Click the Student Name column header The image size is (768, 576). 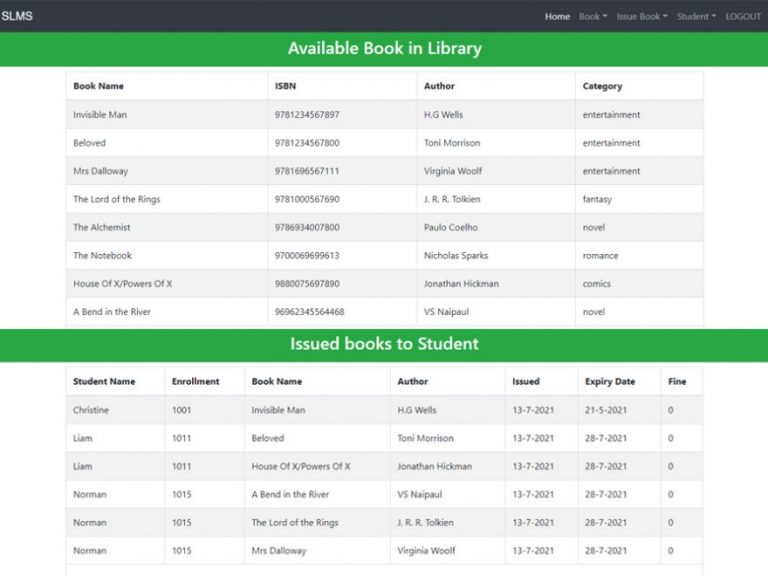(x=104, y=381)
